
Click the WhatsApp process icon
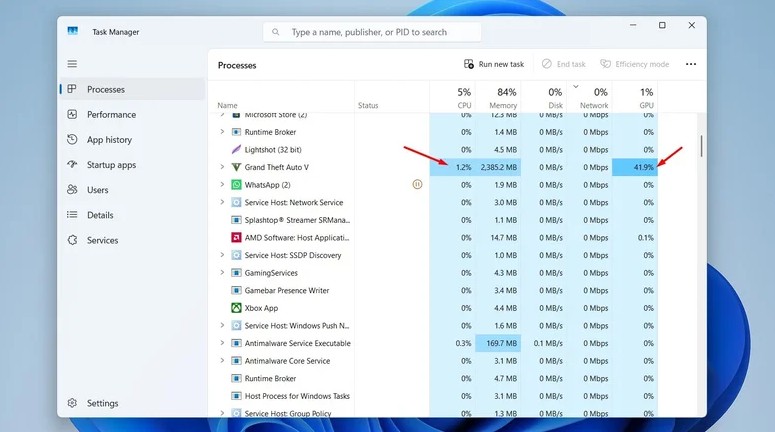236,185
